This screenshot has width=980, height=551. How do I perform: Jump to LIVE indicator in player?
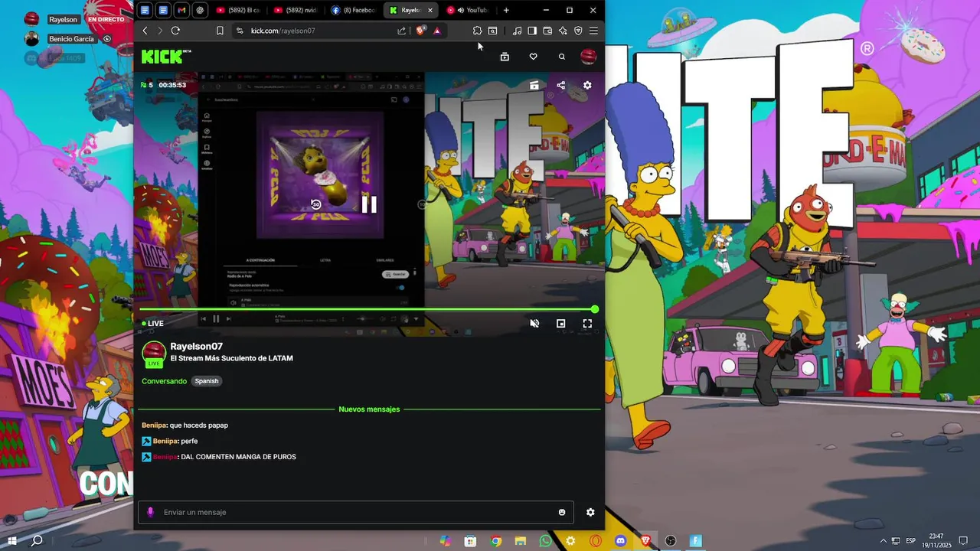click(x=152, y=323)
